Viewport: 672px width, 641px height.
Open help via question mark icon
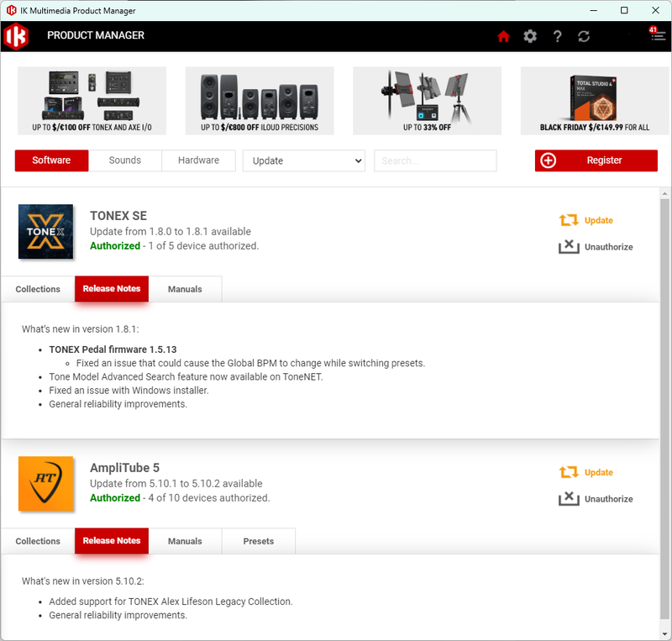(x=557, y=36)
